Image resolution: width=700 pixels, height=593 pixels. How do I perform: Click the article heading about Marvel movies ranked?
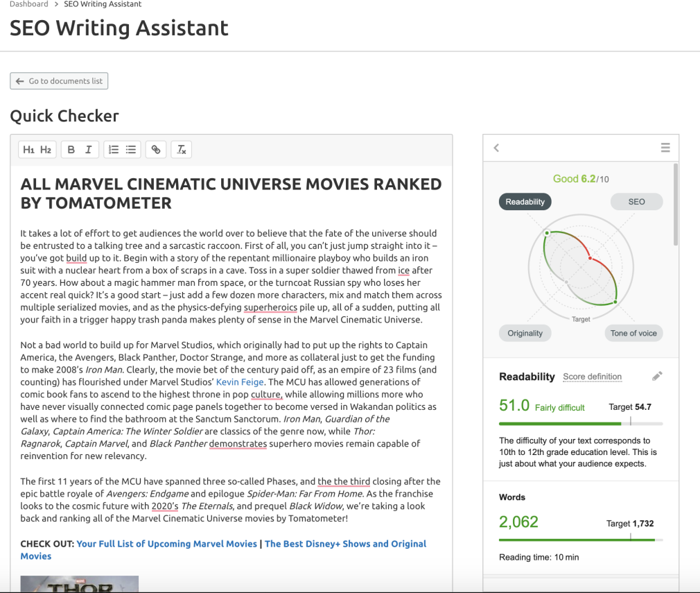point(231,194)
